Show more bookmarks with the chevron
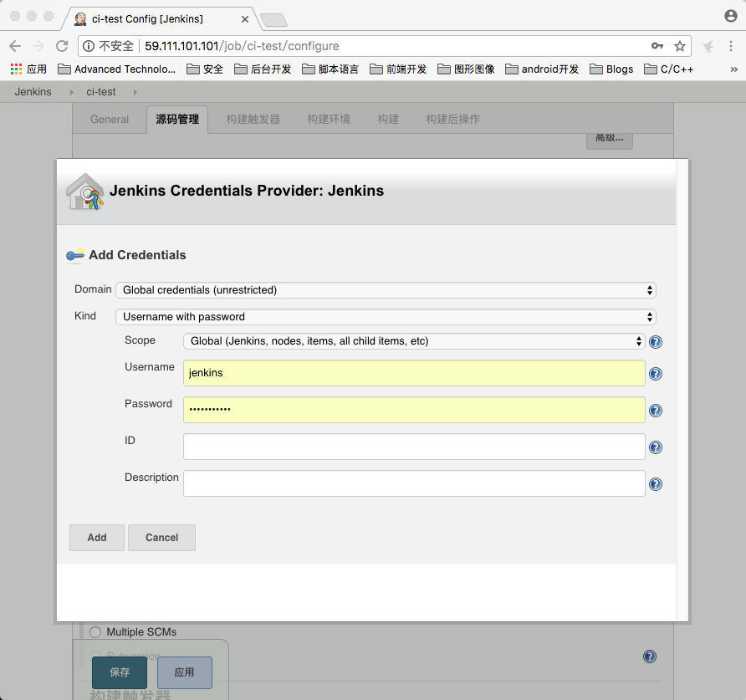This screenshot has height=700, width=746. (x=733, y=69)
